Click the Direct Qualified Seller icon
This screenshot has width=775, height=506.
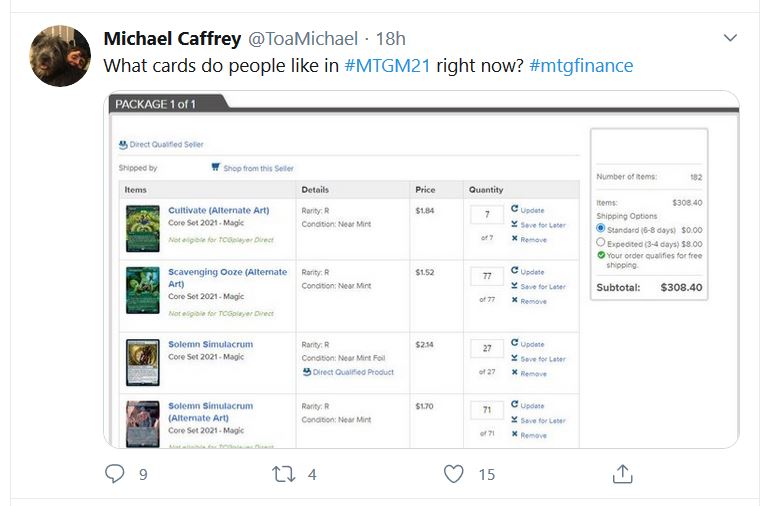pos(122,145)
